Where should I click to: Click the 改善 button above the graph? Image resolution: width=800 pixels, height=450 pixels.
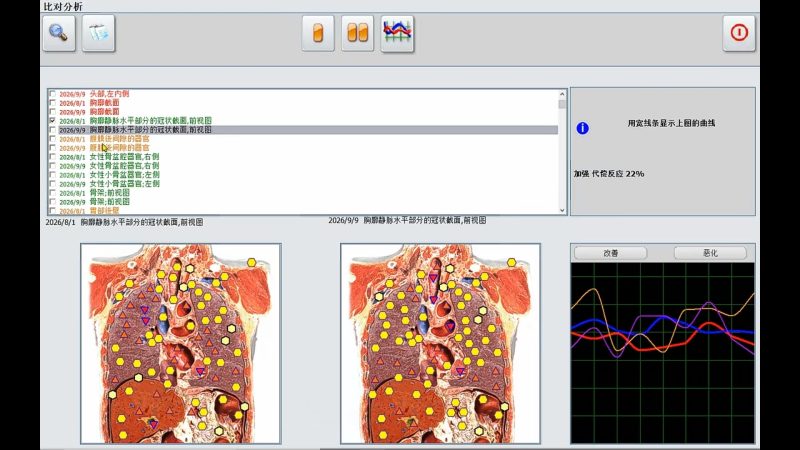[x=611, y=253]
